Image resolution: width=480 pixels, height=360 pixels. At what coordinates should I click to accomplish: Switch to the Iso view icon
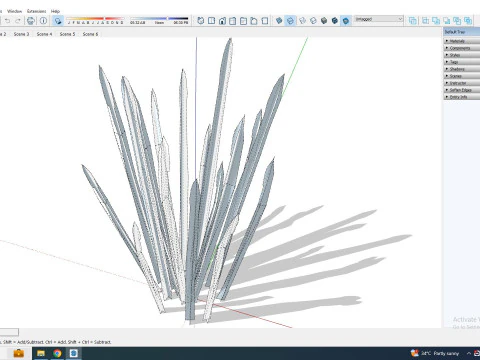pyautogui.click(x=201, y=21)
